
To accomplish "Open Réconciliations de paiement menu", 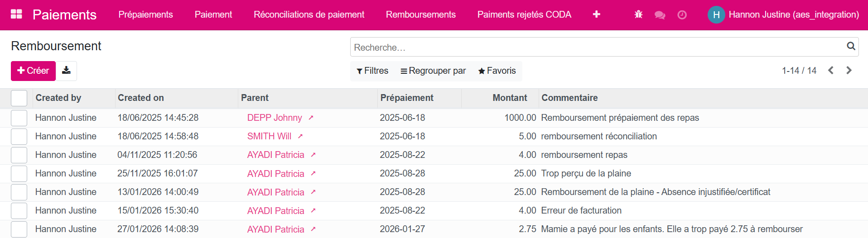I will point(309,14).
